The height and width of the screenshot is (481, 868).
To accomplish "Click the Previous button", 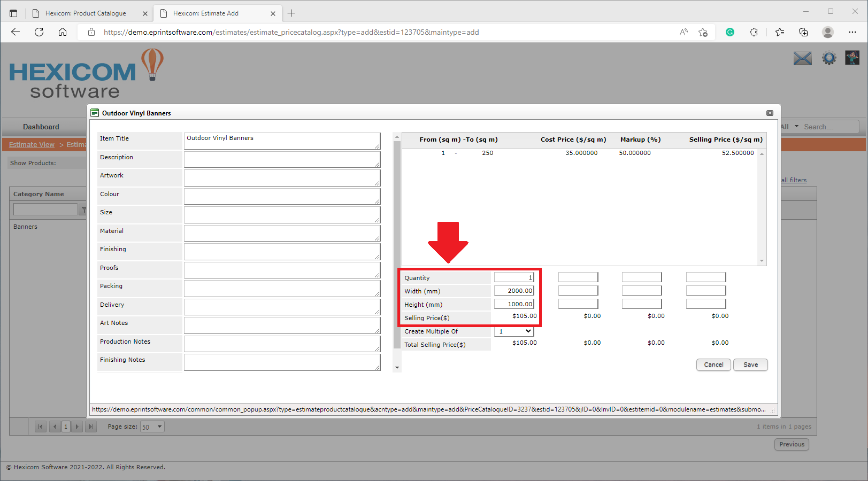I will [792, 444].
